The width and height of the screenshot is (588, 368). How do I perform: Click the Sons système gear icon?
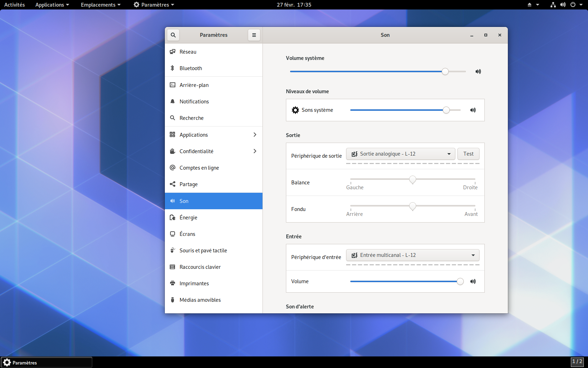[295, 110]
